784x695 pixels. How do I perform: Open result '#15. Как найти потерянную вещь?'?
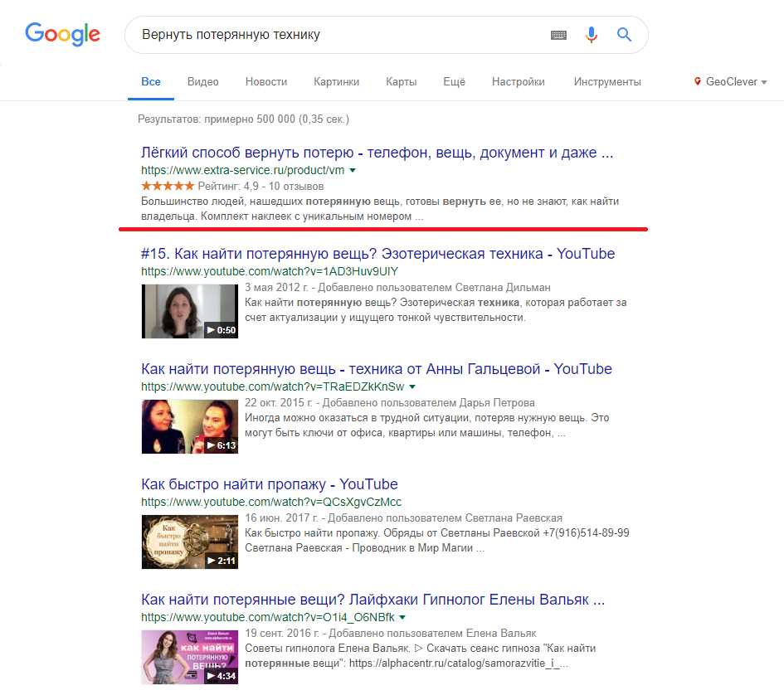[378, 254]
